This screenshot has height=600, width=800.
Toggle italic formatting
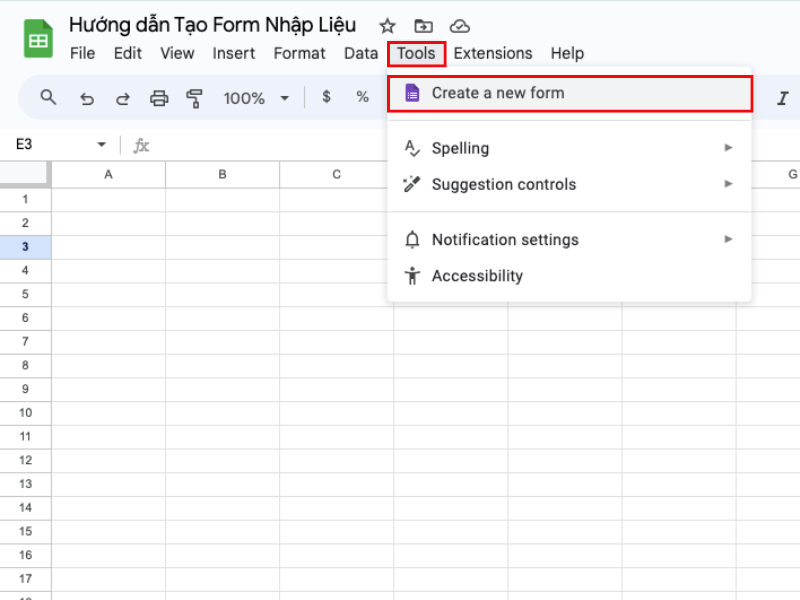tap(782, 98)
